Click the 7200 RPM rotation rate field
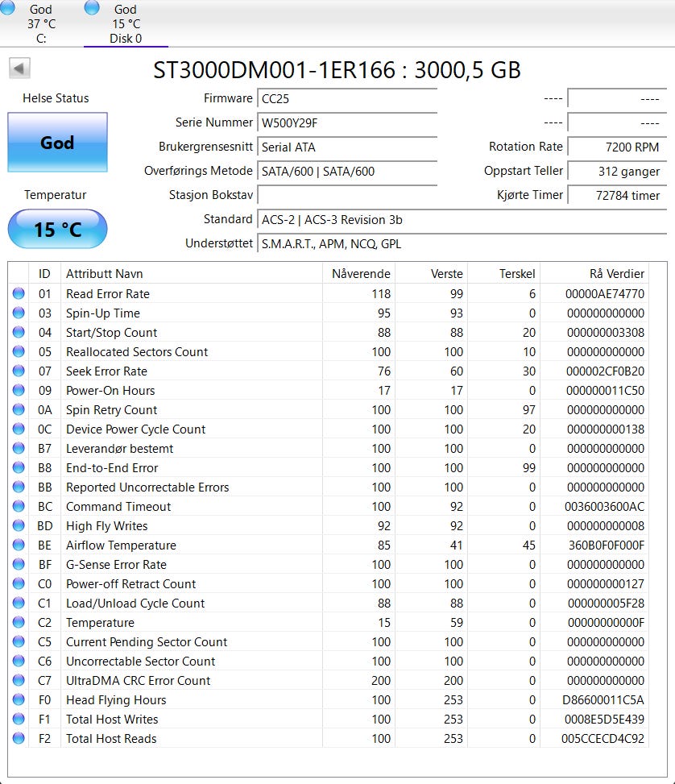Screen dimensions: 675x784 click(618, 147)
